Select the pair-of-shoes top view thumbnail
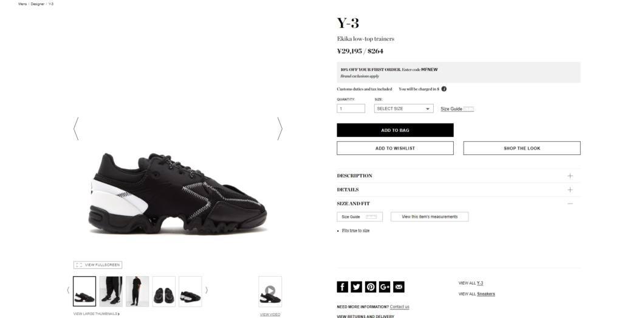 pyautogui.click(x=164, y=291)
